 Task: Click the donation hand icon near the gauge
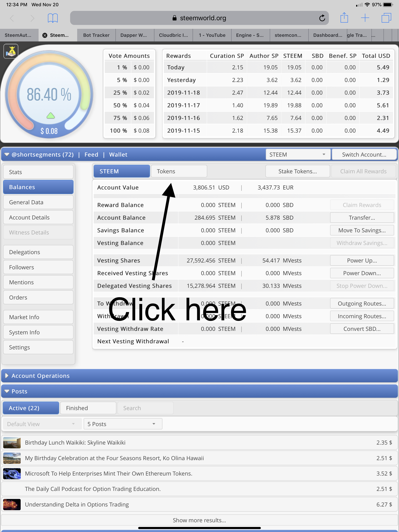tap(11, 51)
